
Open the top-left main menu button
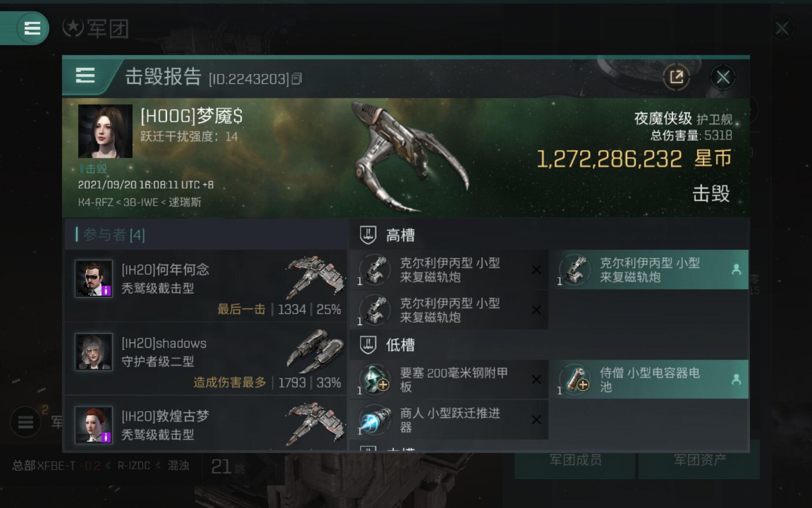(33, 28)
